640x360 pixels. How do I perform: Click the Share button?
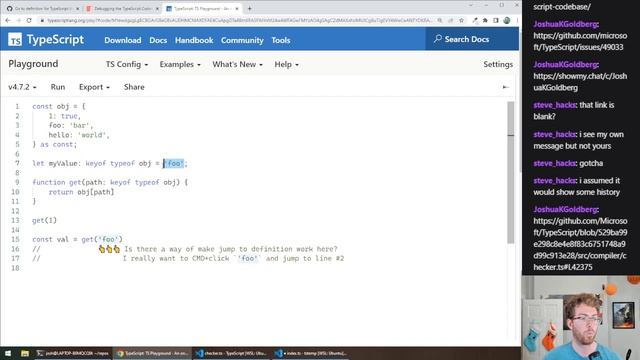(134, 87)
